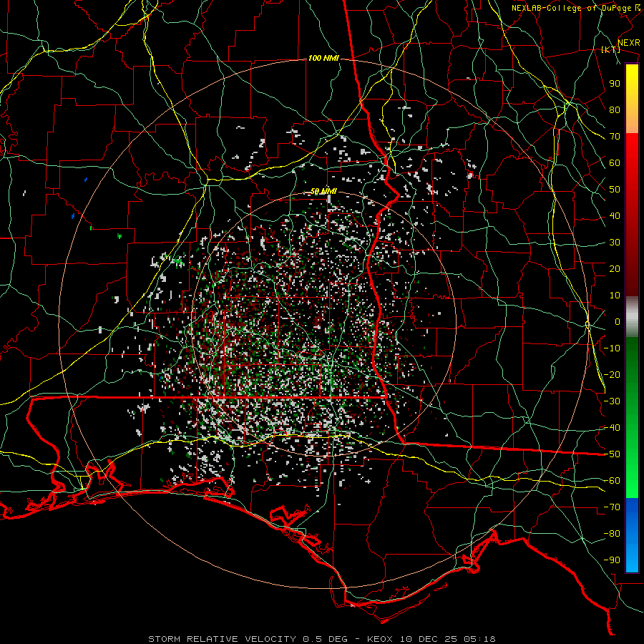Click the 30 value on the color scale

(615, 243)
